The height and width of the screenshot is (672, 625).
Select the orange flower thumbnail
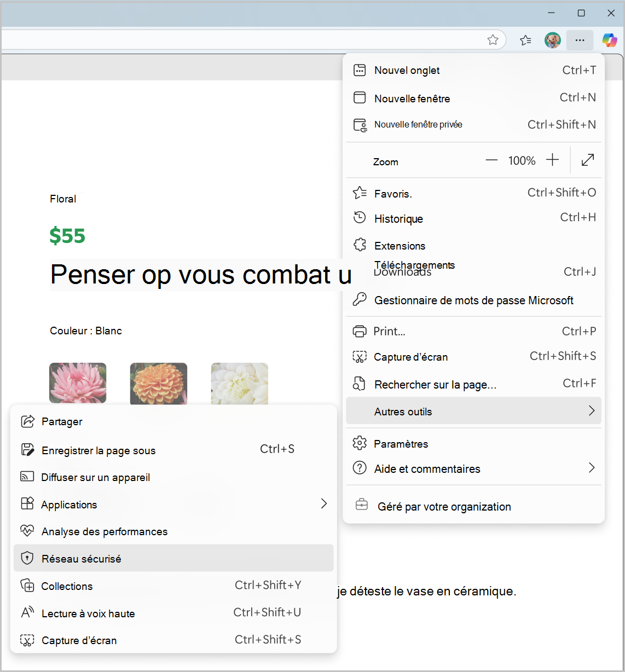[159, 384]
